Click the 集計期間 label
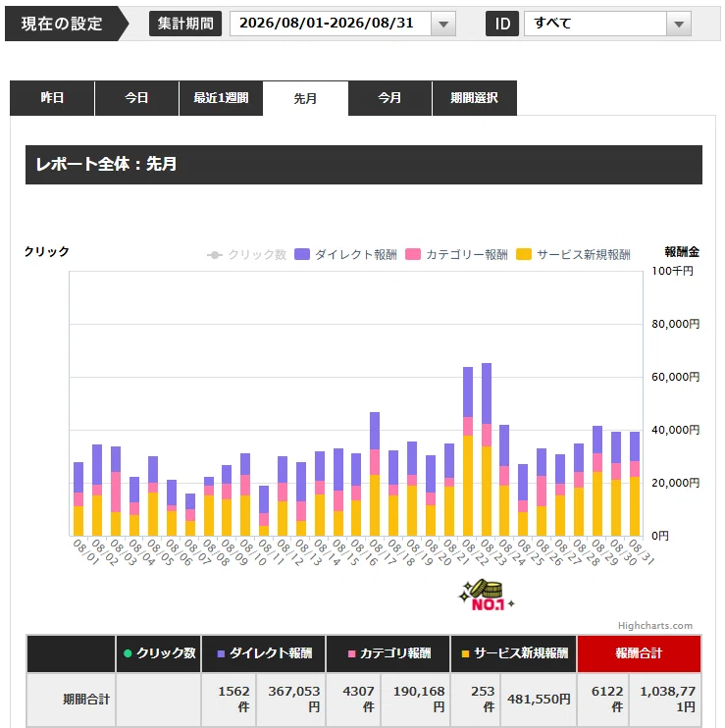This screenshot has width=725, height=728. (185, 24)
